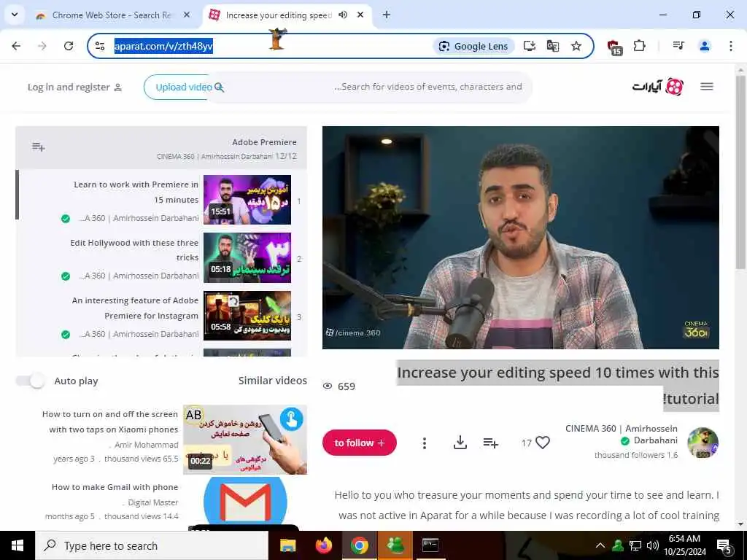Image resolution: width=747 pixels, height=560 pixels.
Task: Open the Extensions puzzle icon
Action: click(x=639, y=46)
